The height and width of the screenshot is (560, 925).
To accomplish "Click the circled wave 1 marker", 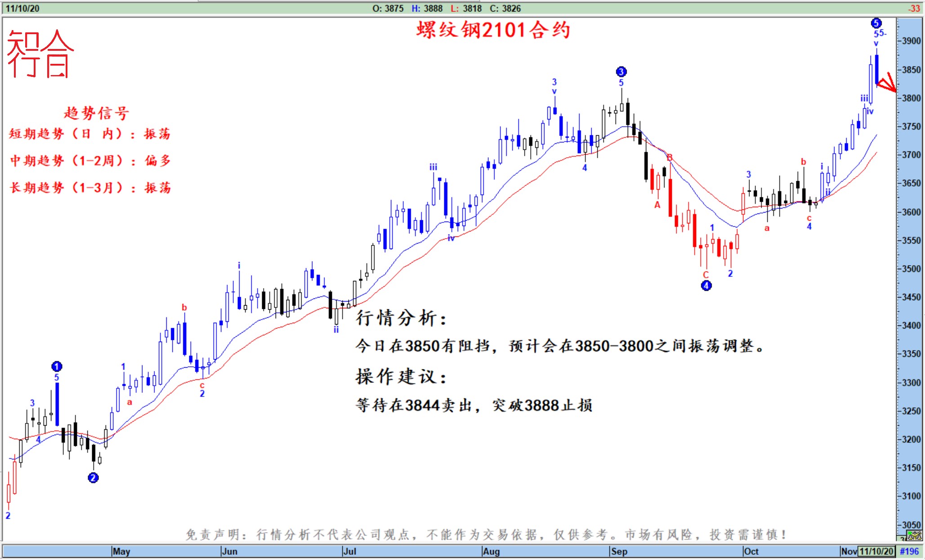I will 57,366.
